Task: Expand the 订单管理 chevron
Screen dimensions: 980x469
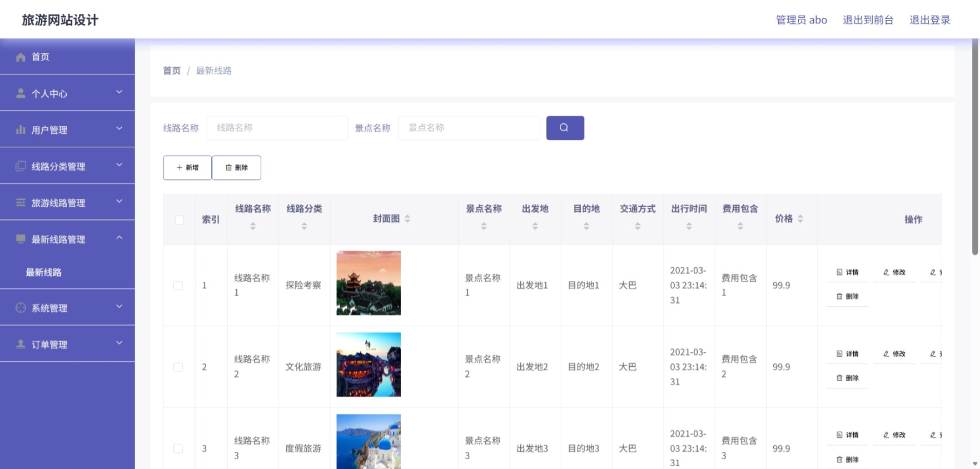Action: 119,343
